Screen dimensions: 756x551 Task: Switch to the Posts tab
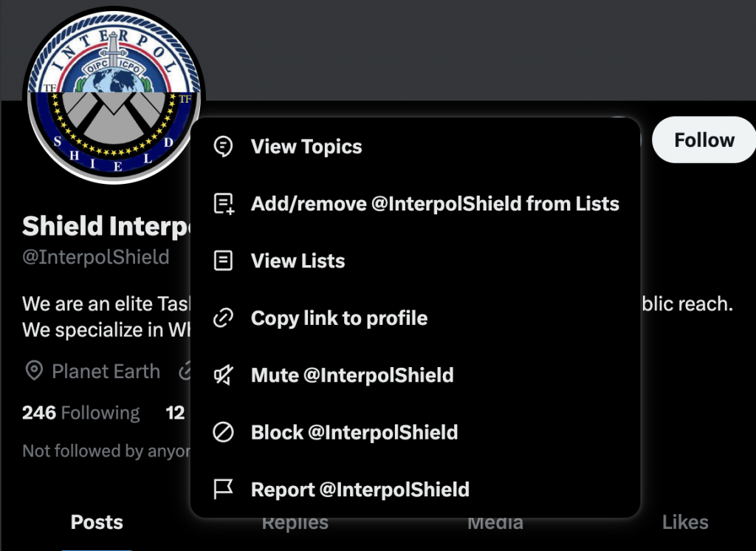coord(97,522)
